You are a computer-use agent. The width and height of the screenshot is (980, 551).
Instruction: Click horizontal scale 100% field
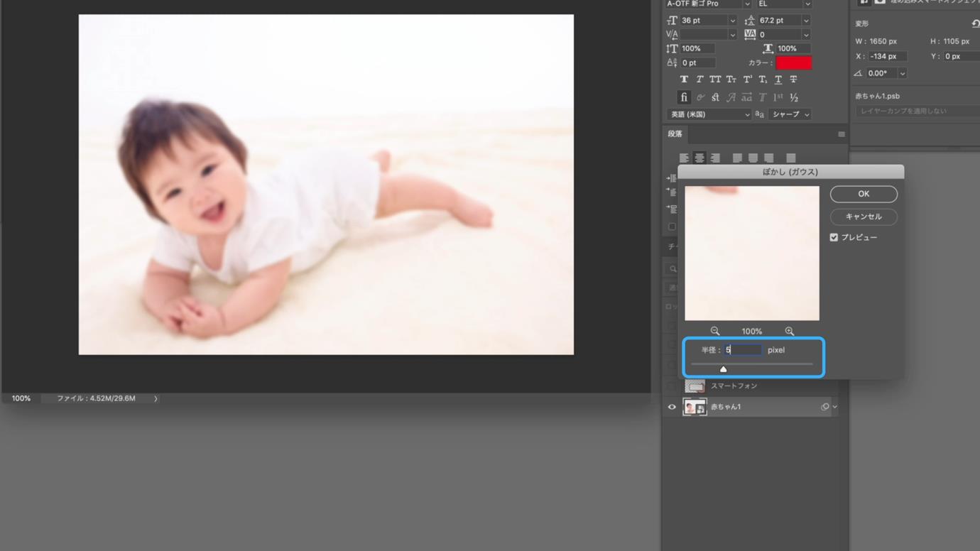794,49
